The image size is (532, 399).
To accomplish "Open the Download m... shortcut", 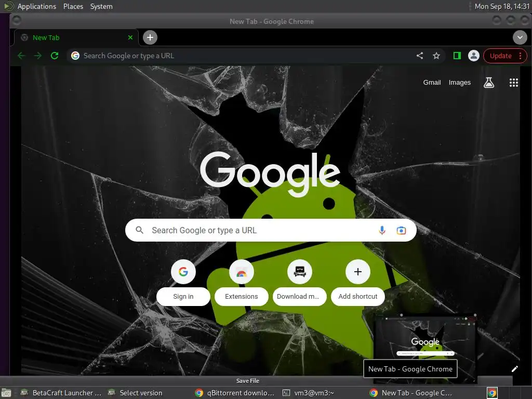I will point(299,282).
